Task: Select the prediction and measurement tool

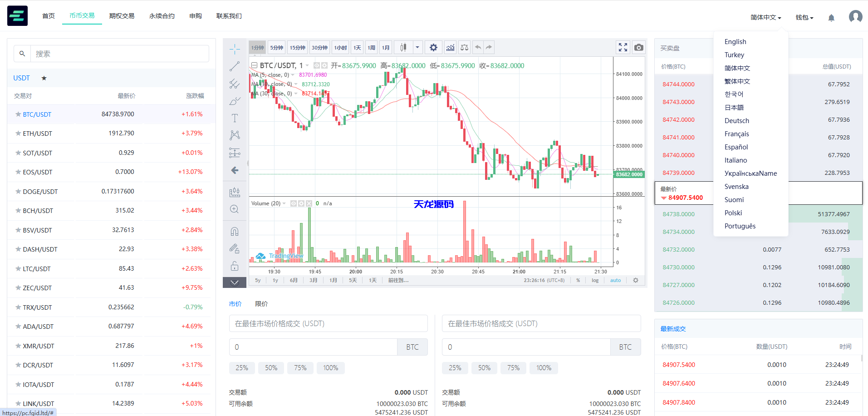Action: [235, 153]
